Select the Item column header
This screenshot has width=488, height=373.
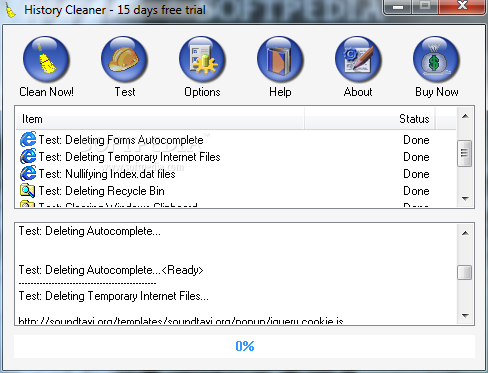click(x=160, y=119)
